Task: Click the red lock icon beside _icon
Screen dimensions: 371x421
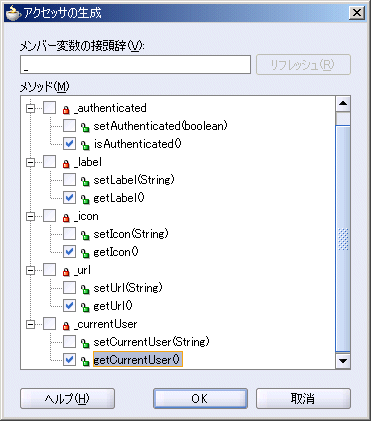Action: 66,217
